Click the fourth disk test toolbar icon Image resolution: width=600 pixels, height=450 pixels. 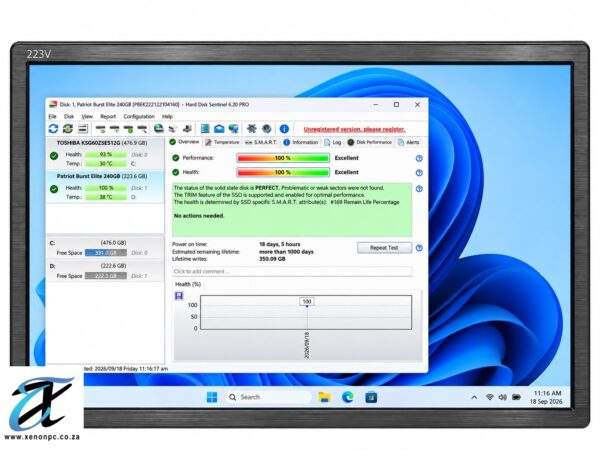tap(142, 129)
